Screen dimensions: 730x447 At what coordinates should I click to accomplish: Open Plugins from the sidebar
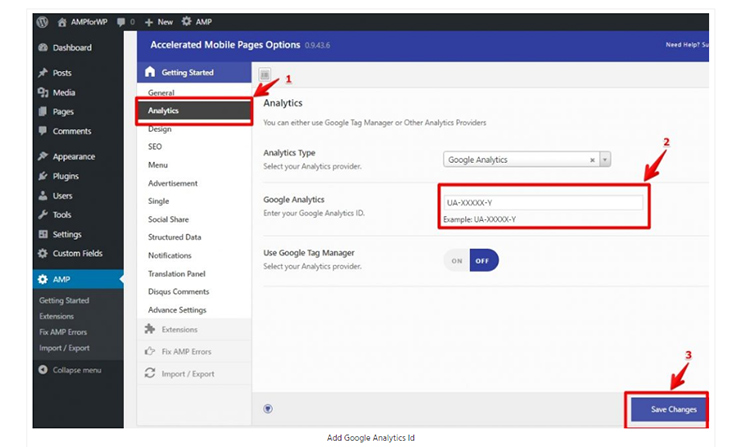click(x=67, y=177)
